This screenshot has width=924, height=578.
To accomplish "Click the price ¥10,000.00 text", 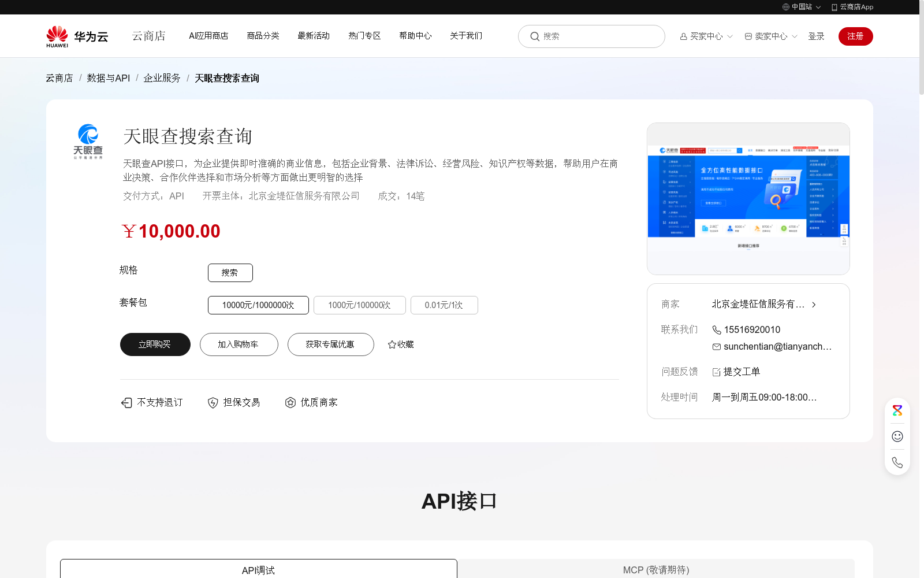I will (x=171, y=231).
